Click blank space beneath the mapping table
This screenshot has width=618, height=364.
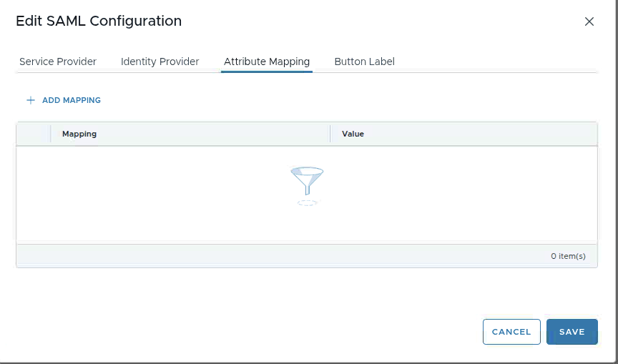coord(286,293)
